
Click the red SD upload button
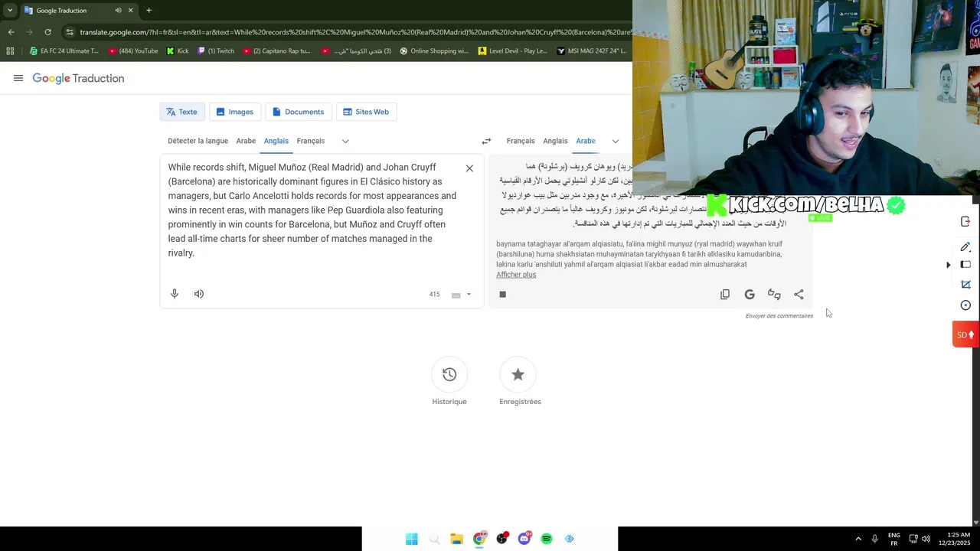pyautogui.click(x=965, y=334)
